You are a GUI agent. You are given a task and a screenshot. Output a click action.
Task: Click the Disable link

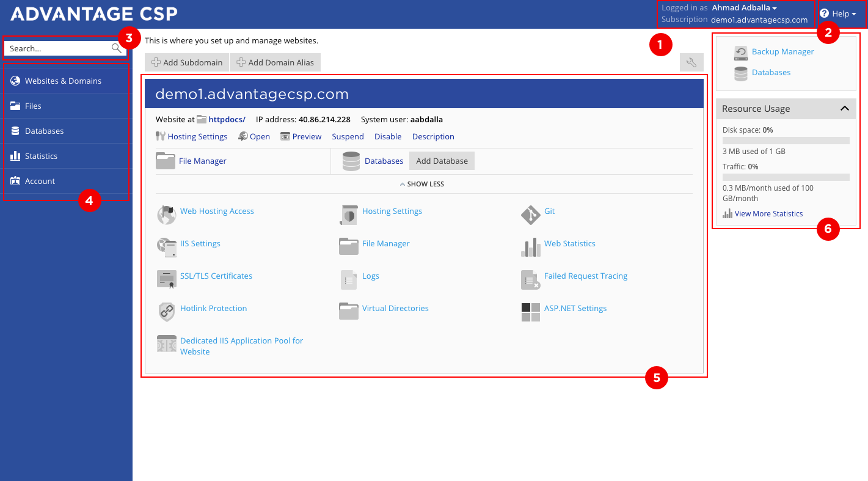388,136
